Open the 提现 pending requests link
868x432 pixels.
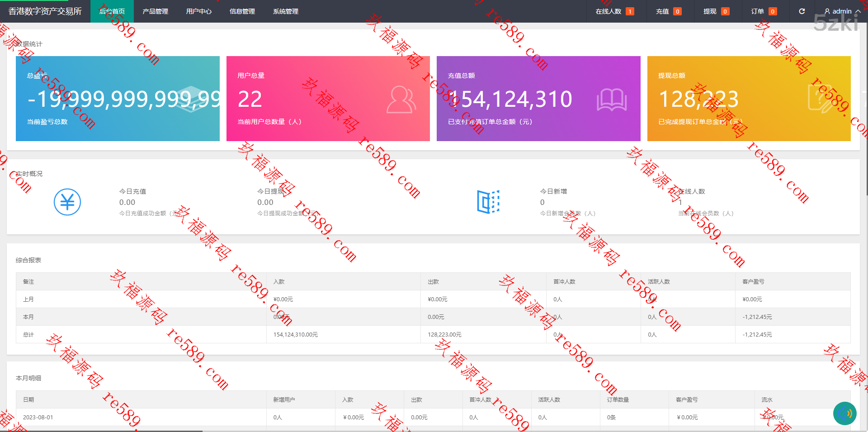click(x=716, y=11)
